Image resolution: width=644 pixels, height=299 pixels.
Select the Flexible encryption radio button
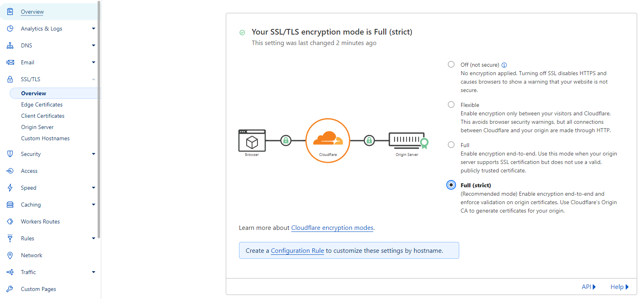coord(451,104)
